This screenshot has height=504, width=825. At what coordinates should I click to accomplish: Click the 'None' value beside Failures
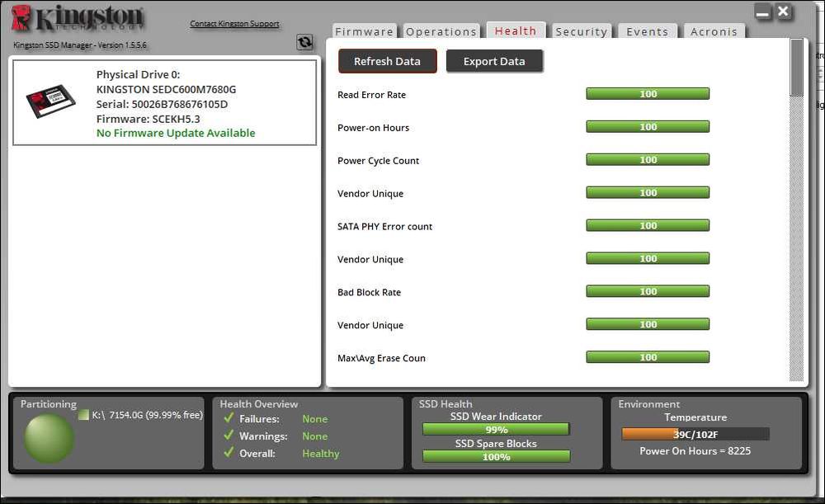point(314,419)
